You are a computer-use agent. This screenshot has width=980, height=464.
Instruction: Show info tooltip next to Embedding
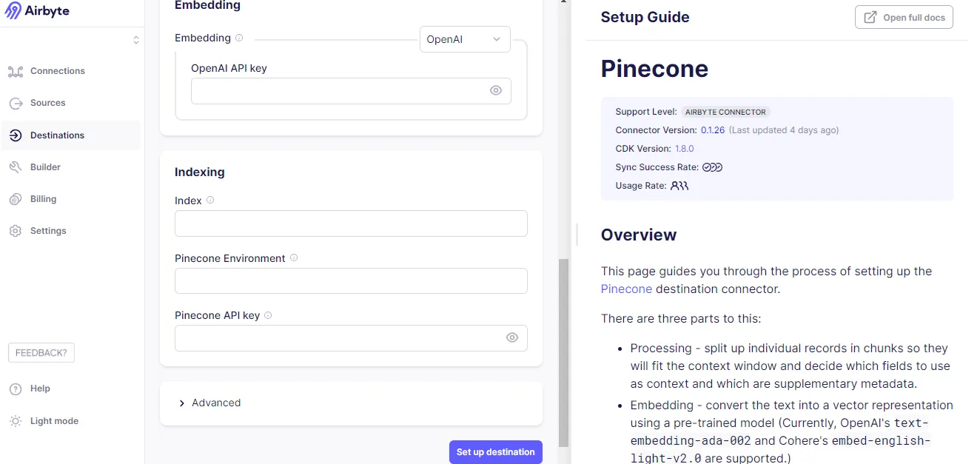point(238,38)
